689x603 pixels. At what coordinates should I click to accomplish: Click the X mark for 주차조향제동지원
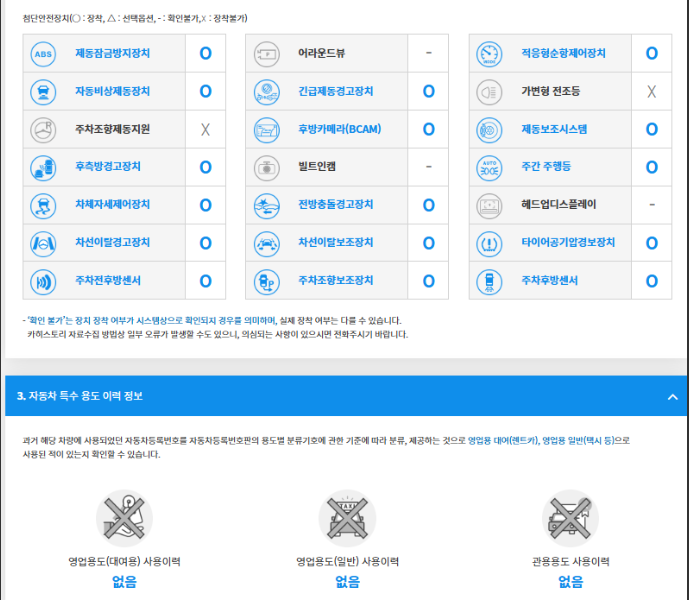205,130
